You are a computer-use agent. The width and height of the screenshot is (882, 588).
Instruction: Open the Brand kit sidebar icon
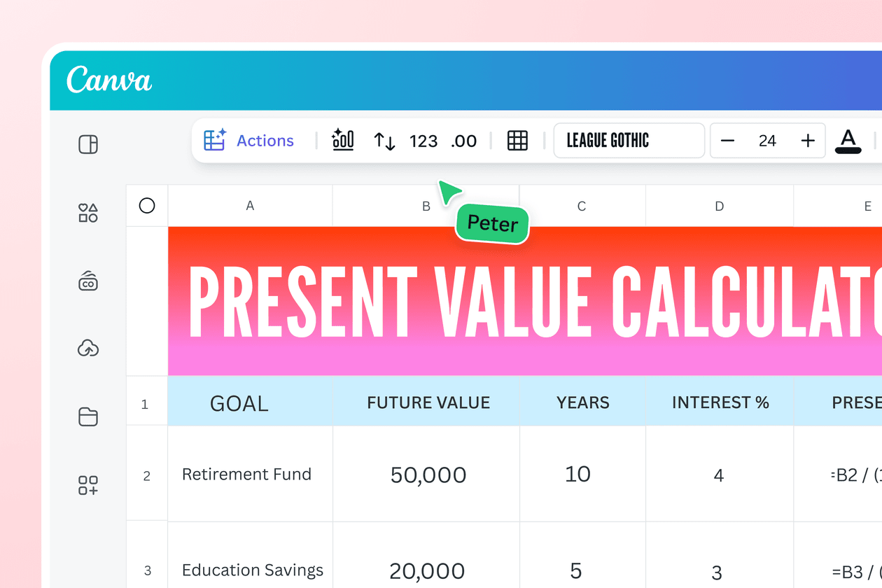(88, 281)
